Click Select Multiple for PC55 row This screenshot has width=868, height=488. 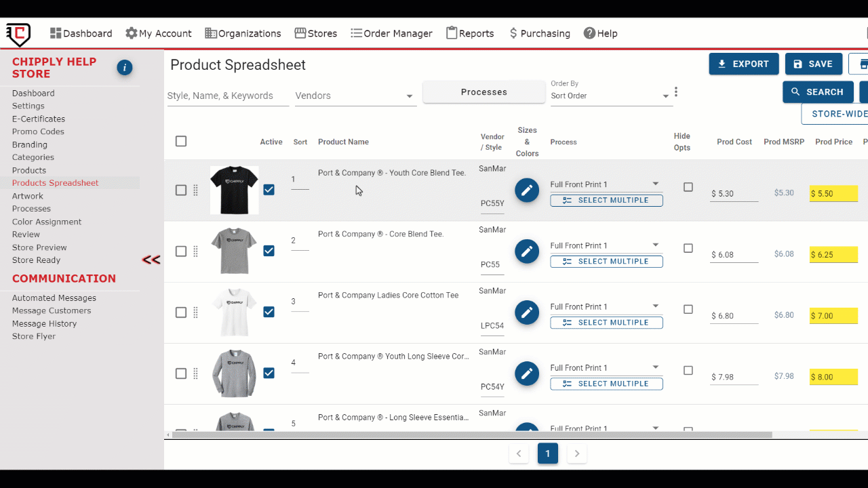click(x=606, y=262)
